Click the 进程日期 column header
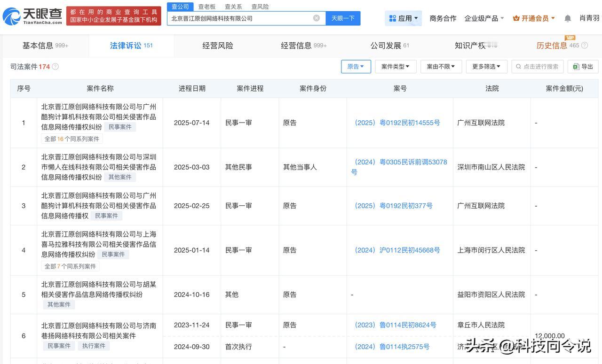The height and width of the screenshot is (364, 602). point(192,88)
